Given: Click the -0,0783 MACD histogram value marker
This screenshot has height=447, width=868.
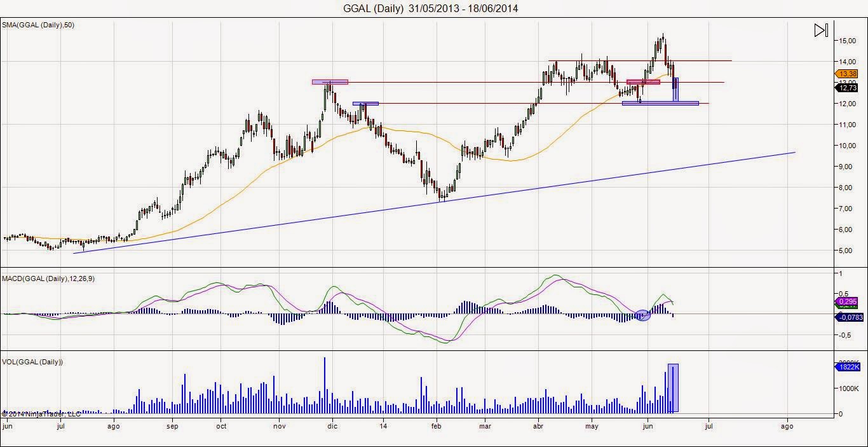Looking at the screenshot, I should pyautogui.click(x=848, y=317).
